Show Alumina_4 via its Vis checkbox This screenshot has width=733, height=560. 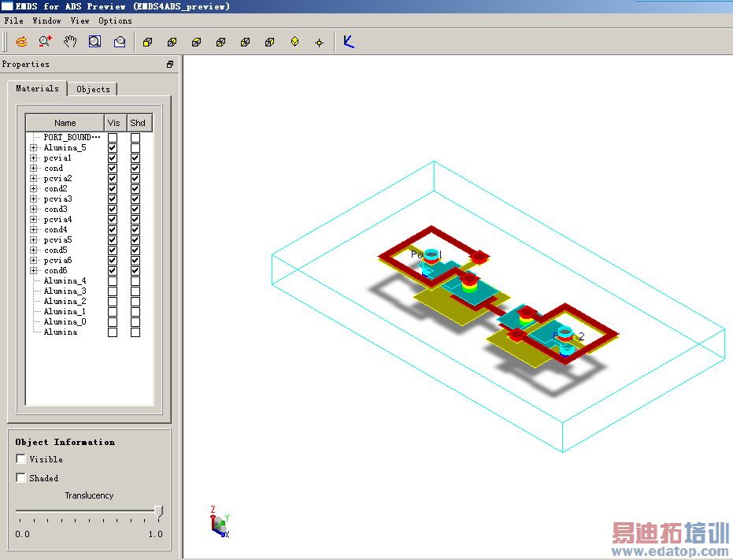click(113, 281)
